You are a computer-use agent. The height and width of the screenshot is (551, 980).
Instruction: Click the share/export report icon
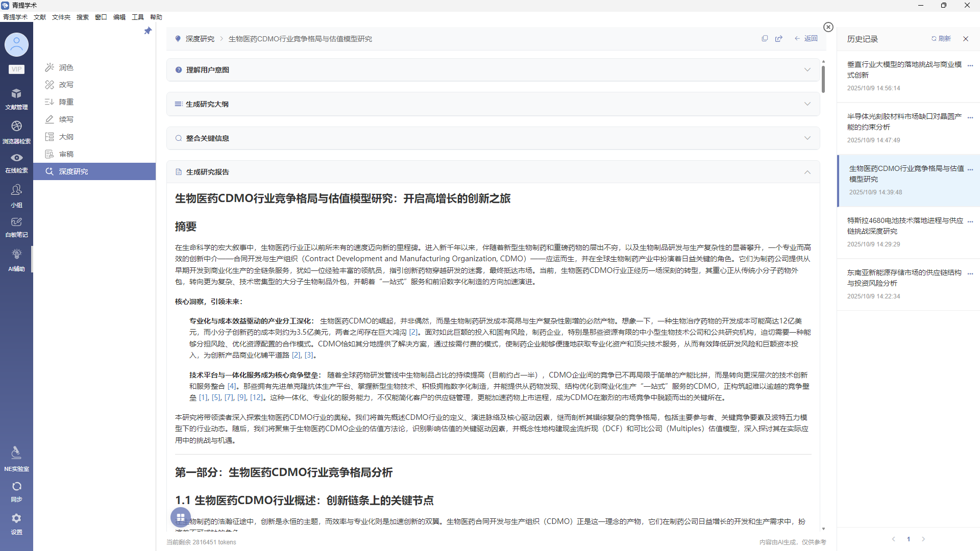[779, 39]
